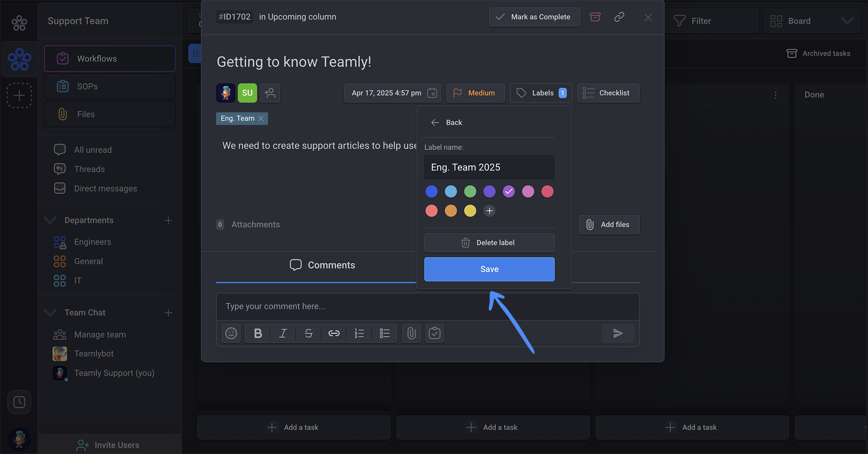Insert a link in the comment
The height and width of the screenshot is (454, 868).
(334, 334)
